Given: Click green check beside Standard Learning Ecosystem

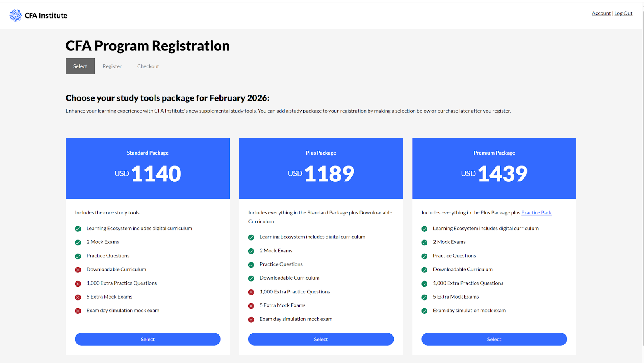Looking at the screenshot, I should (x=78, y=229).
